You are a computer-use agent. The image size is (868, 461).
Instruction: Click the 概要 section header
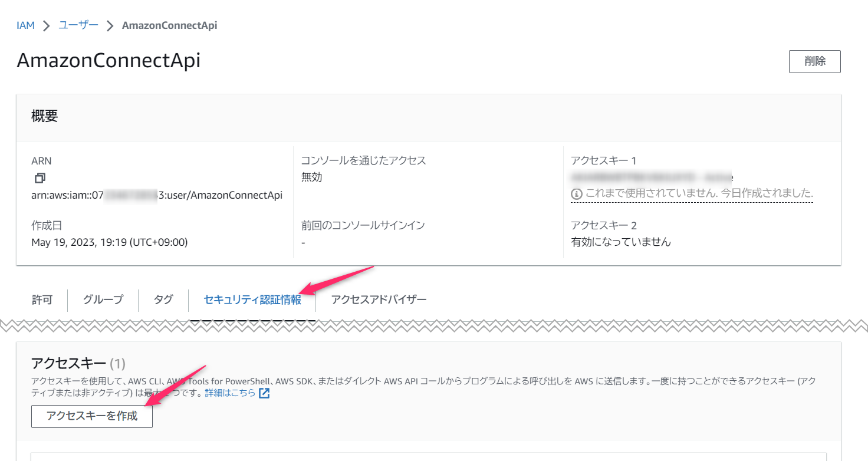point(44,116)
